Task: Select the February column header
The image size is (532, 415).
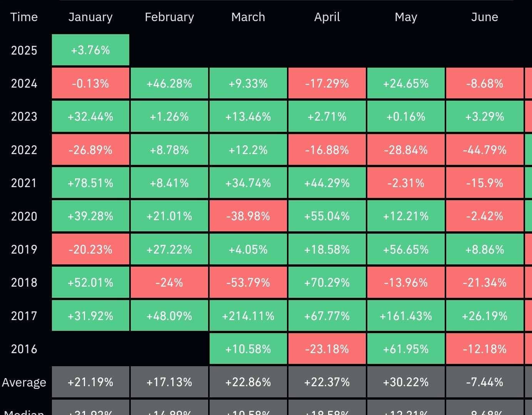Action: tap(169, 17)
